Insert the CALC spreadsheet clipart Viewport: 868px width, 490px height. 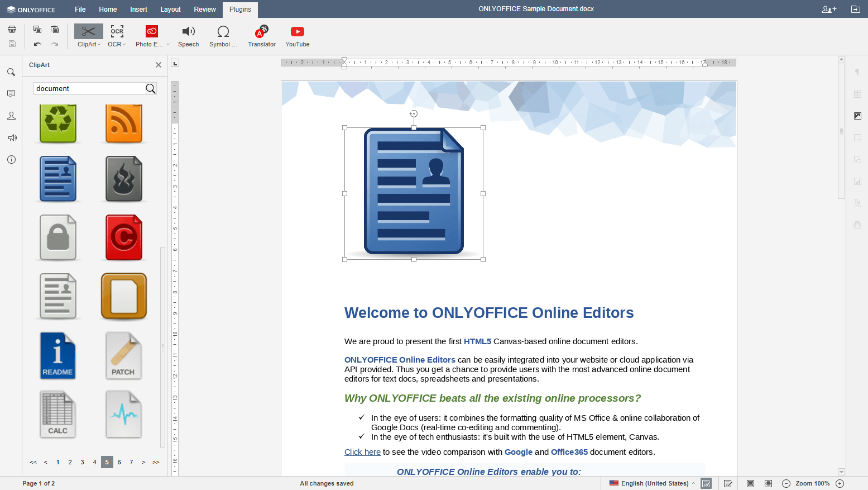58,415
